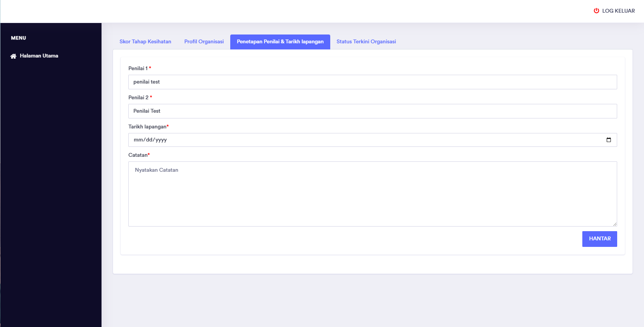Navigate to Halaman Utama in the sidebar
Image resolution: width=644 pixels, height=327 pixels.
pyautogui.click(x=39, y=56)
